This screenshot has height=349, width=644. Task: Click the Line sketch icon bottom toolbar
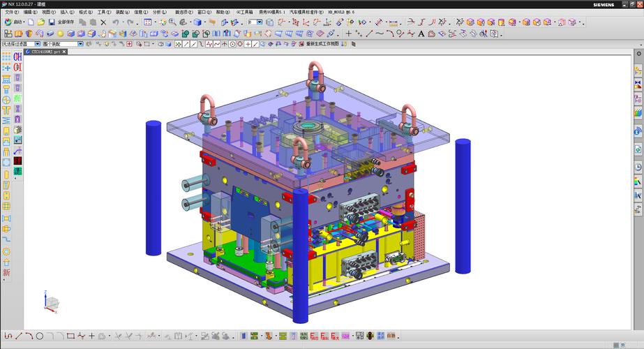point(18,336)
